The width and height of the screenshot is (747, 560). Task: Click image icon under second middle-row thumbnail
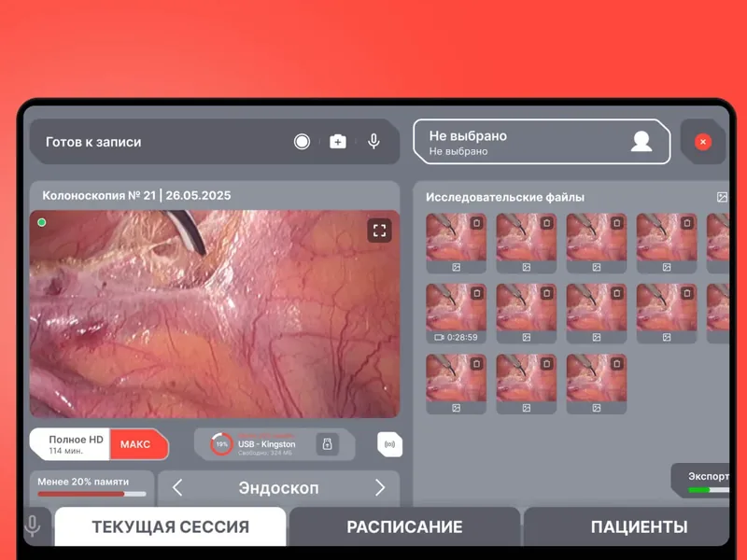[x=527, y=337]
